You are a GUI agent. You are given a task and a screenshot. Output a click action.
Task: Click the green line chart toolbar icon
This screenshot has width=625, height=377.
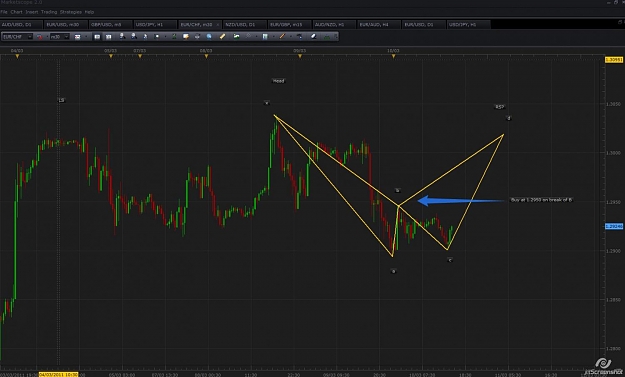pyautogui.click(x=237, y=37)
